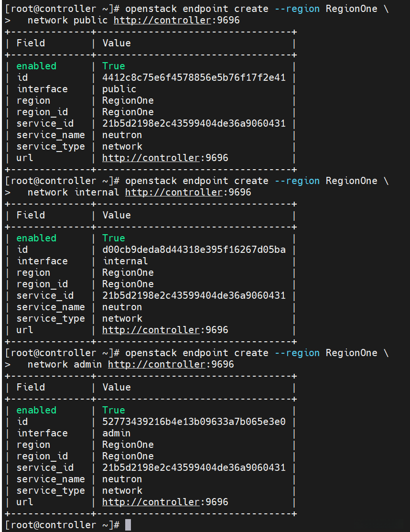Image resolution: width=410 pixels, height=532 pixels.
Task: Click "neutron" service_name in the bottom table
Action: [122, 479]
